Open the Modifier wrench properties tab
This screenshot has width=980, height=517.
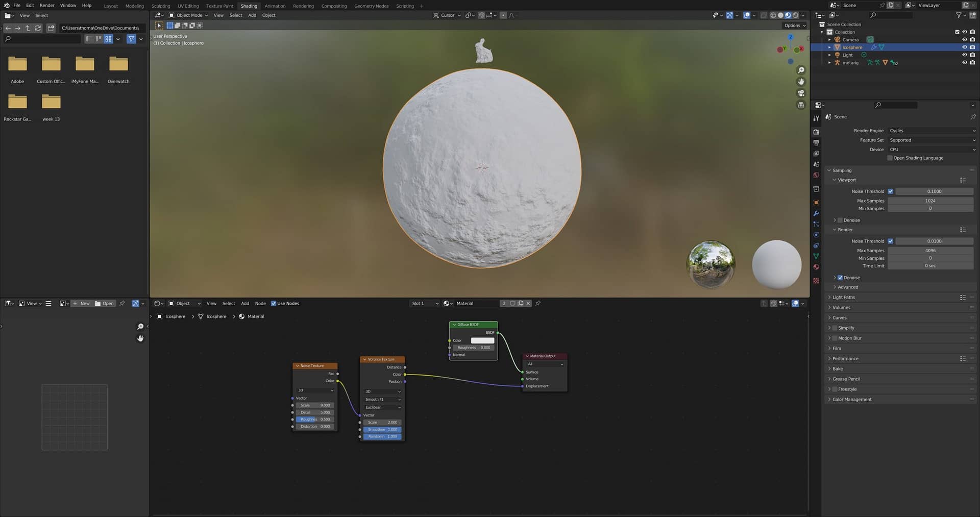click(816, 213)
